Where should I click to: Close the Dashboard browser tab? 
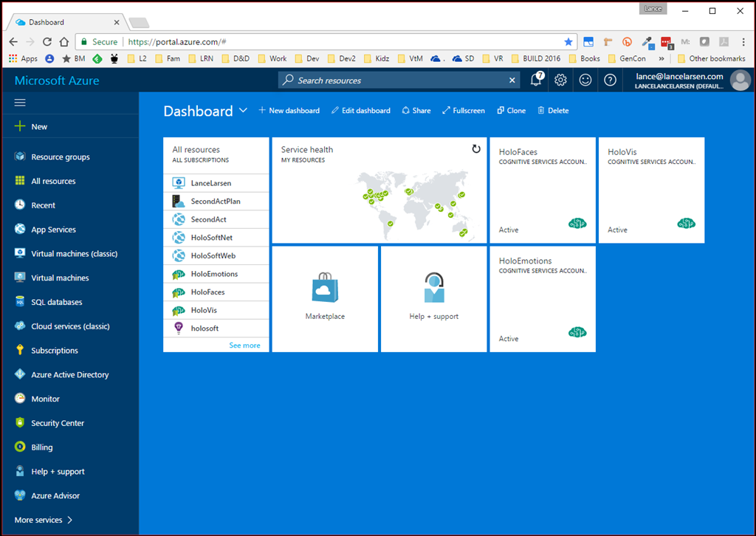(116, 22)
